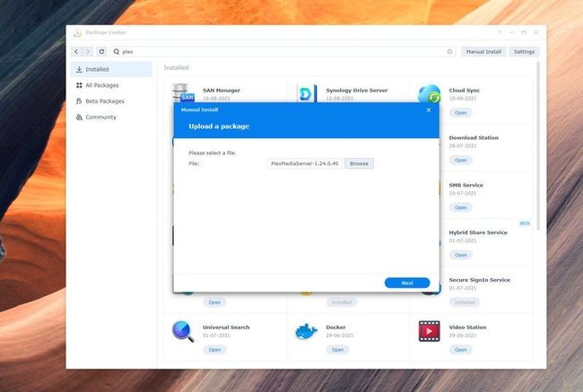Click the Download Station title

474,137
